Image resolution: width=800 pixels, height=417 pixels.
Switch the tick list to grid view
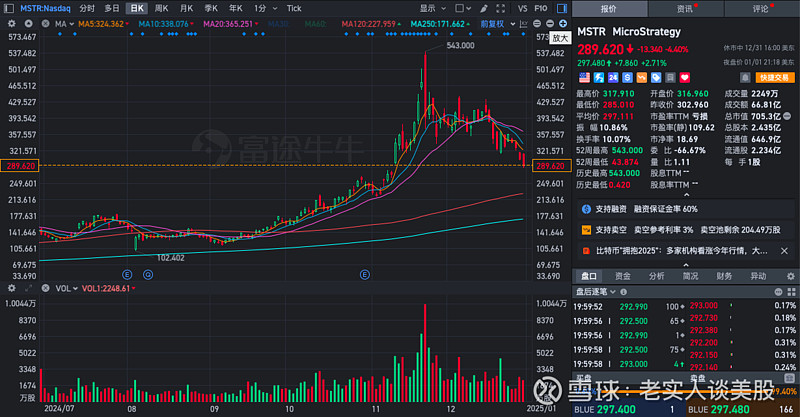pos(791,292)
